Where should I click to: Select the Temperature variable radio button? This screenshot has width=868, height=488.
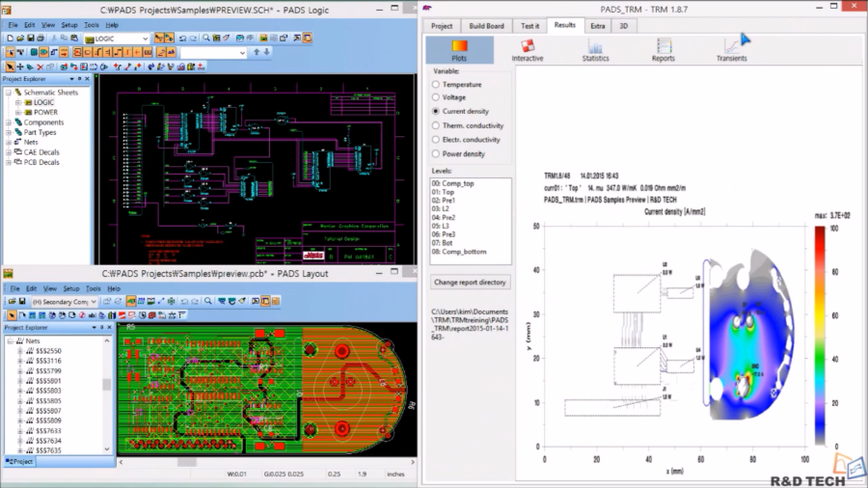click(436, 85)
